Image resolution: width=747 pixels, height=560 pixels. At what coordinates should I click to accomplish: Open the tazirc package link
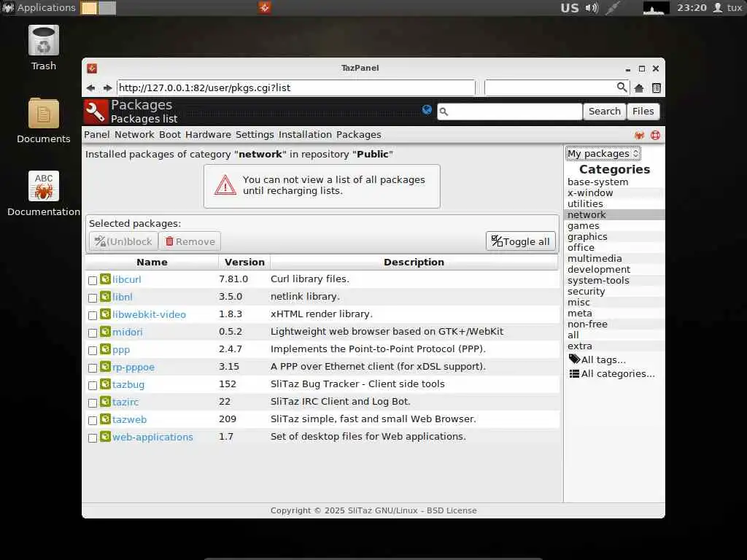(125, 402)
